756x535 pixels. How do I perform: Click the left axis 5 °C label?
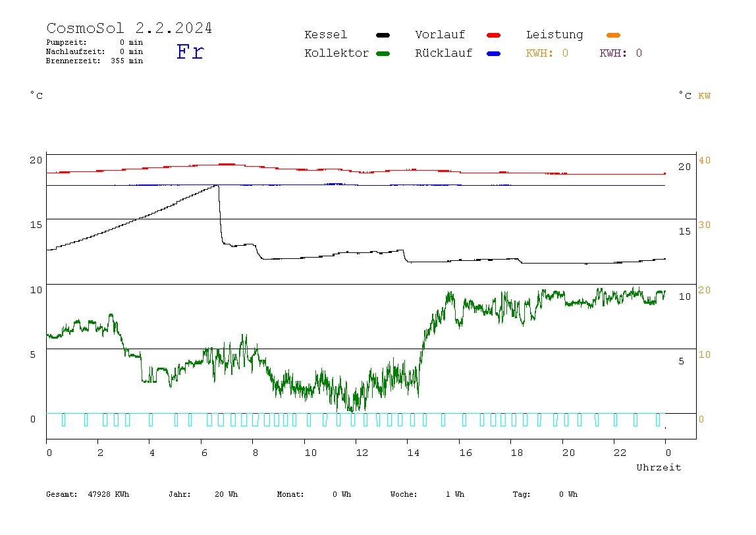tap(33, 354)
